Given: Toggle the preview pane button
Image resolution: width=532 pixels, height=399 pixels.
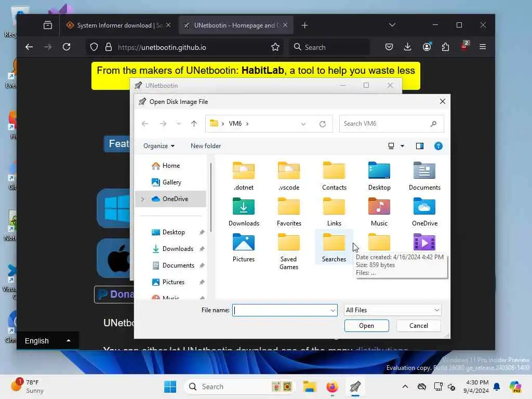Looking at the screenshot, I should click(420, 146).
